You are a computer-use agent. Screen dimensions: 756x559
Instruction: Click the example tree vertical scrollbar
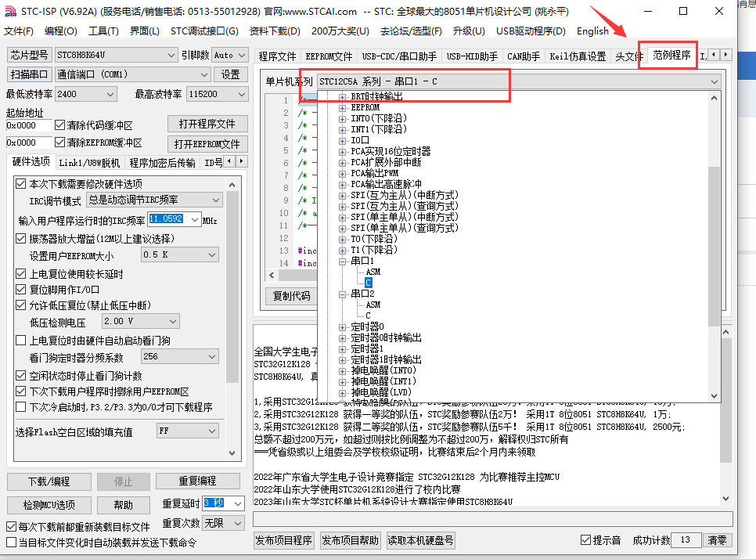(x=714, y=247)
